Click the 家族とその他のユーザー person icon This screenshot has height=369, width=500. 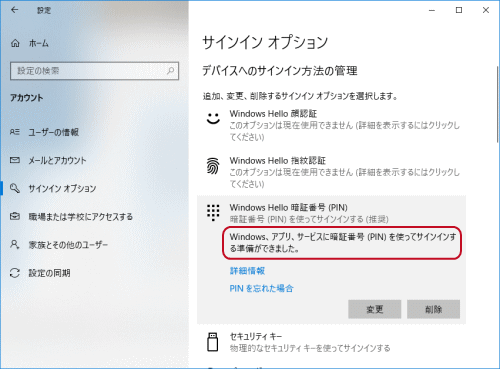(15, 245)
